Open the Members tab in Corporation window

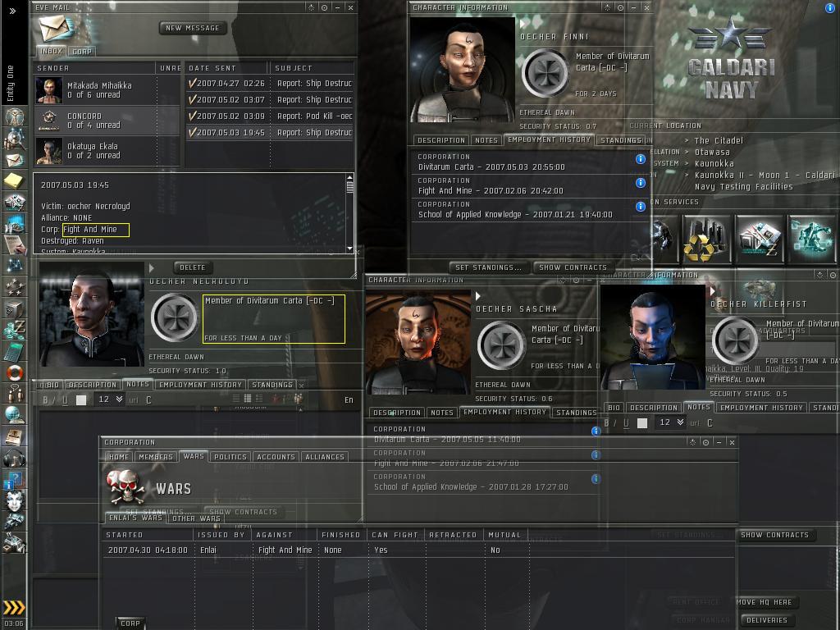pos(155,457)
